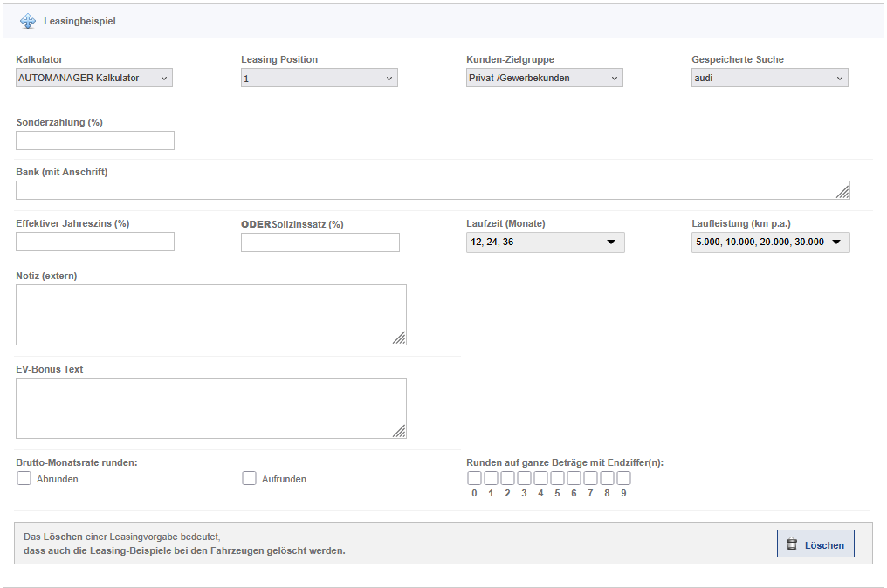Click the Leasingbeispiel panel title

(79, 22)
